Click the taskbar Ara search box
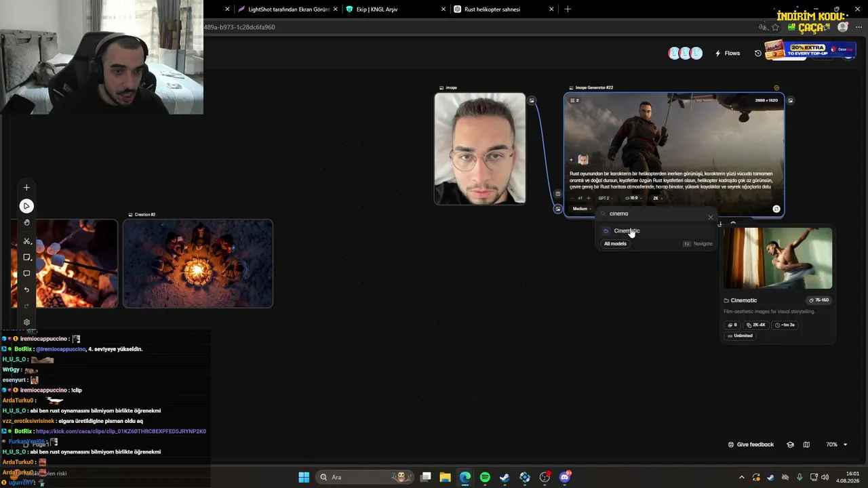 tap(365, 477)
